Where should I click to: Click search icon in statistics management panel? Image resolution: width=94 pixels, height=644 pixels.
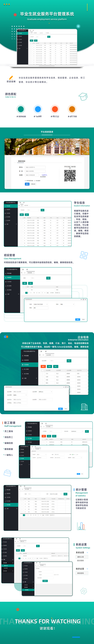(65, 494)
